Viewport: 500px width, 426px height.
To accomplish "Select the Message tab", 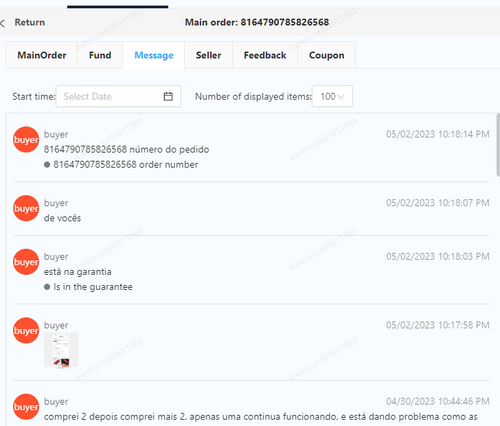I will click(154, 55).
